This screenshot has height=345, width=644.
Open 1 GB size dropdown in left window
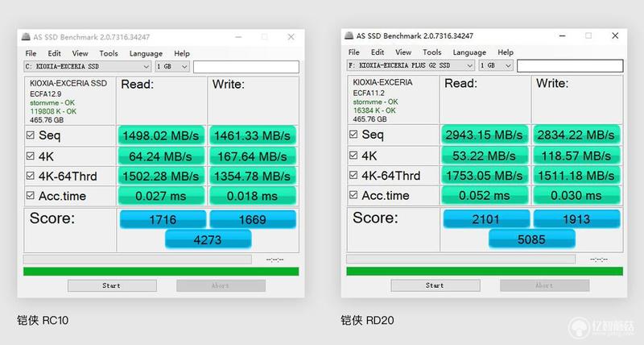pos(172,66)
